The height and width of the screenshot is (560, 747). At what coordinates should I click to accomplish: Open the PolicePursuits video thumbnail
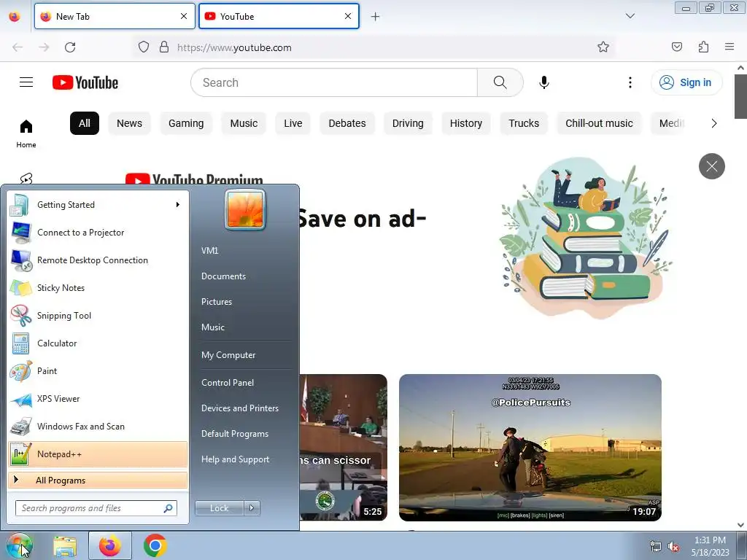530,448
